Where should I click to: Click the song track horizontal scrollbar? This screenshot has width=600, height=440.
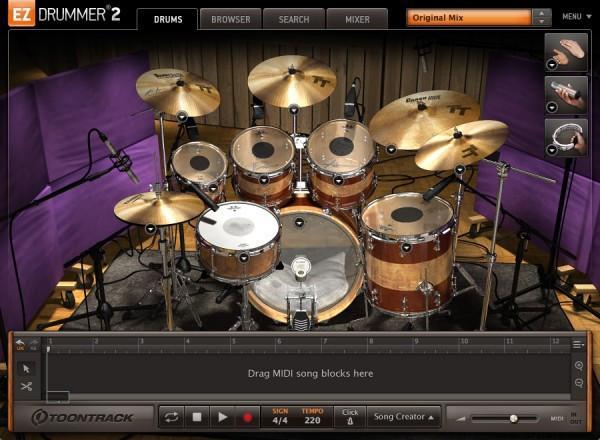coord(308,396)
